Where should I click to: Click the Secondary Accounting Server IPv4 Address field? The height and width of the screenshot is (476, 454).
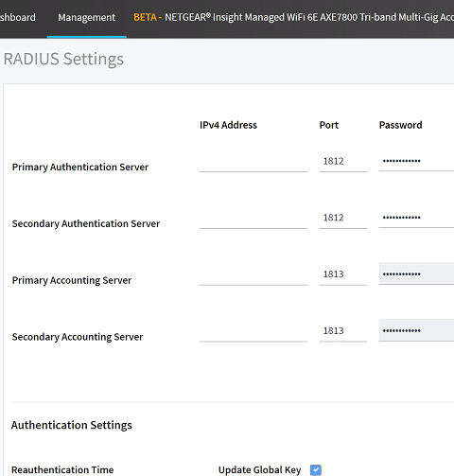point(253,332)
